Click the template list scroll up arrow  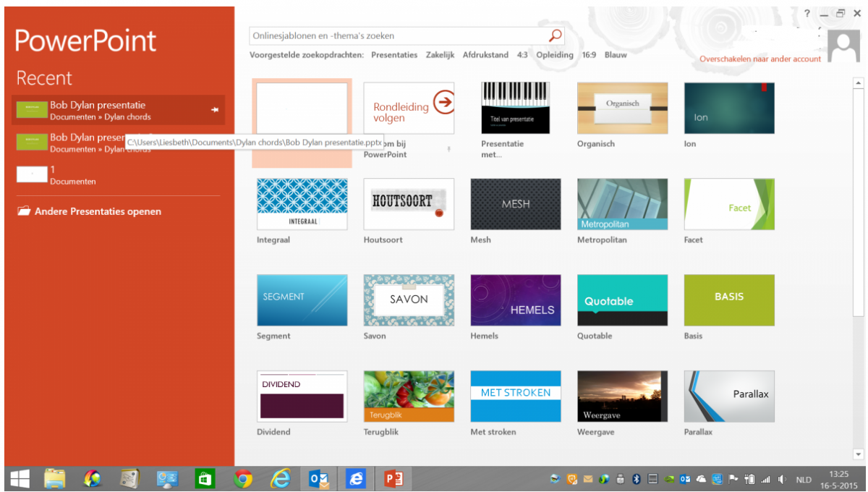click(x=859, y=82)
